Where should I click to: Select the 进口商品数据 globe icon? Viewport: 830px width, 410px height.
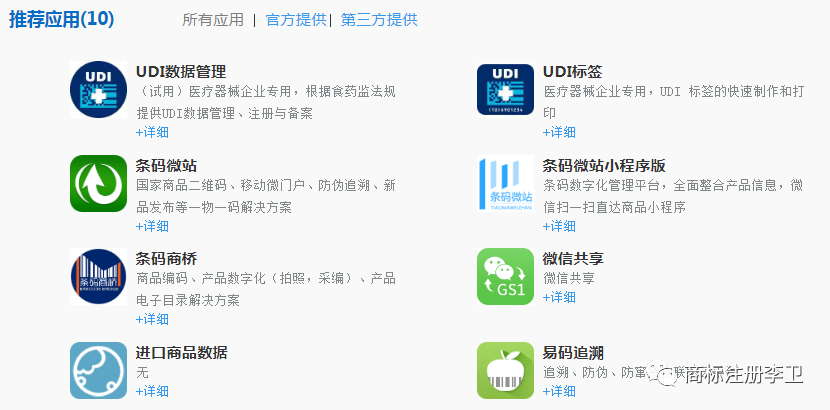[x=98, y=370]
